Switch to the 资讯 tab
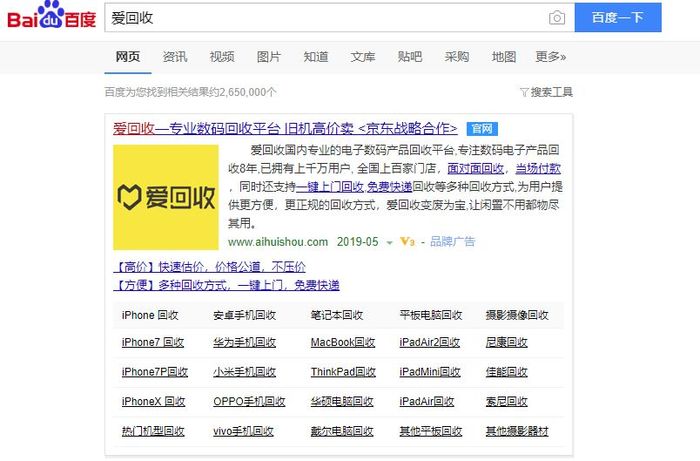The image size is (700, 461). [x=175, y=57]
